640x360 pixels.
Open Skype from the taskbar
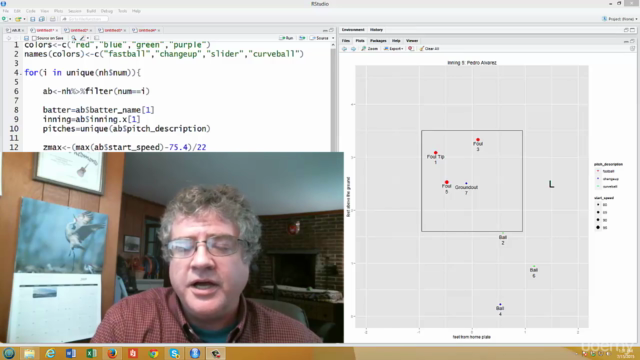click(175, 353)
